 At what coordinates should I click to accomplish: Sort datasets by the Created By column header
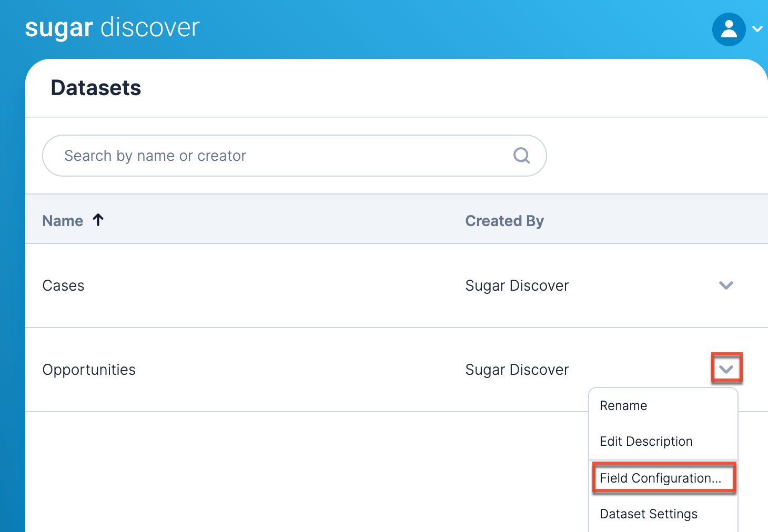504,221
